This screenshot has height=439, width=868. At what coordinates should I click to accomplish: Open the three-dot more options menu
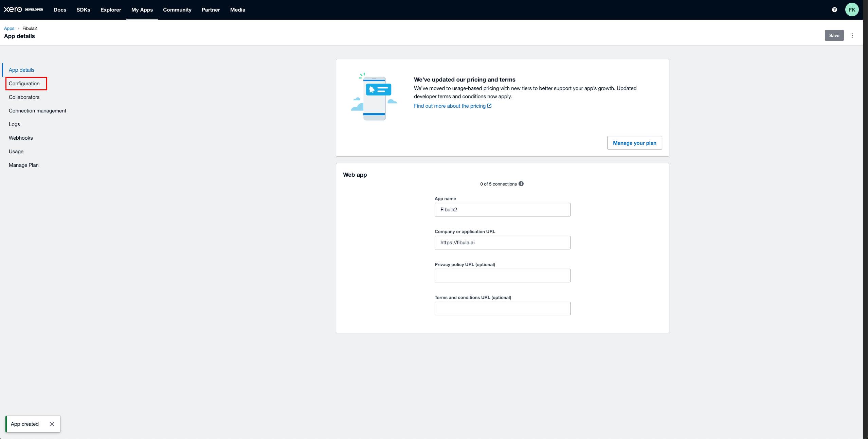(852, 35)
